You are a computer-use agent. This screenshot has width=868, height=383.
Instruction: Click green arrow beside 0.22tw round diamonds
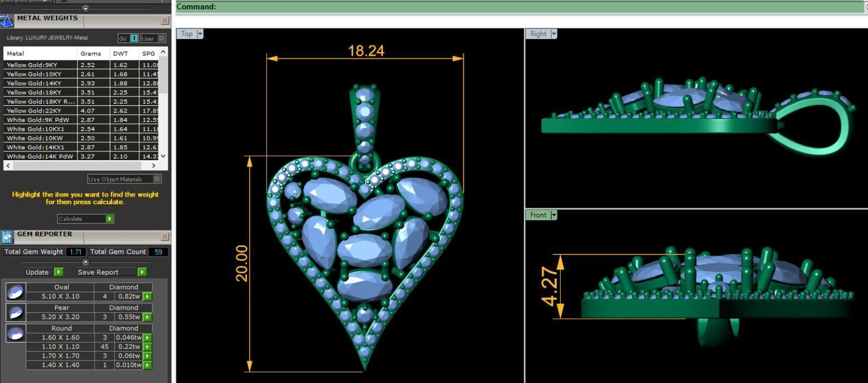tap(147, 347)
